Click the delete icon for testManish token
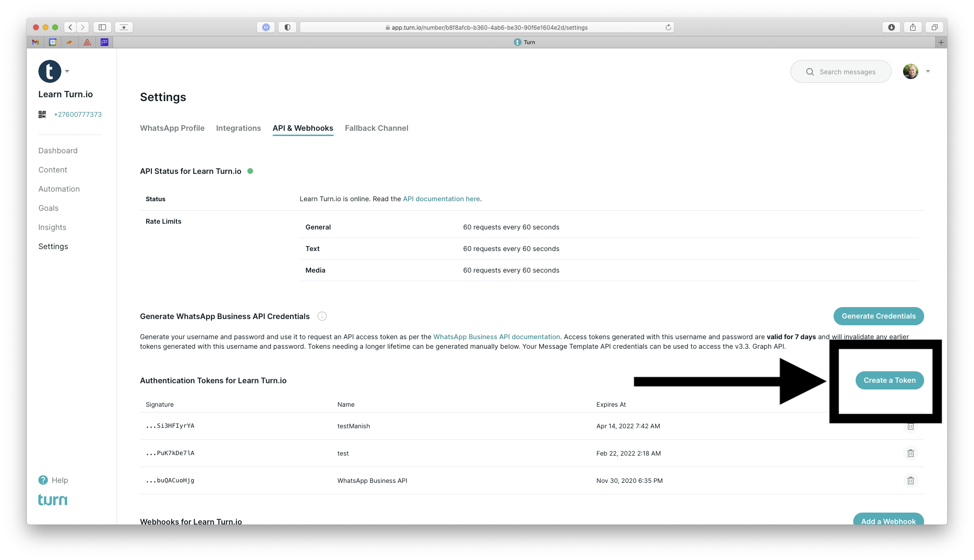This screenshot has width=974, height=560. pos(911,426)
